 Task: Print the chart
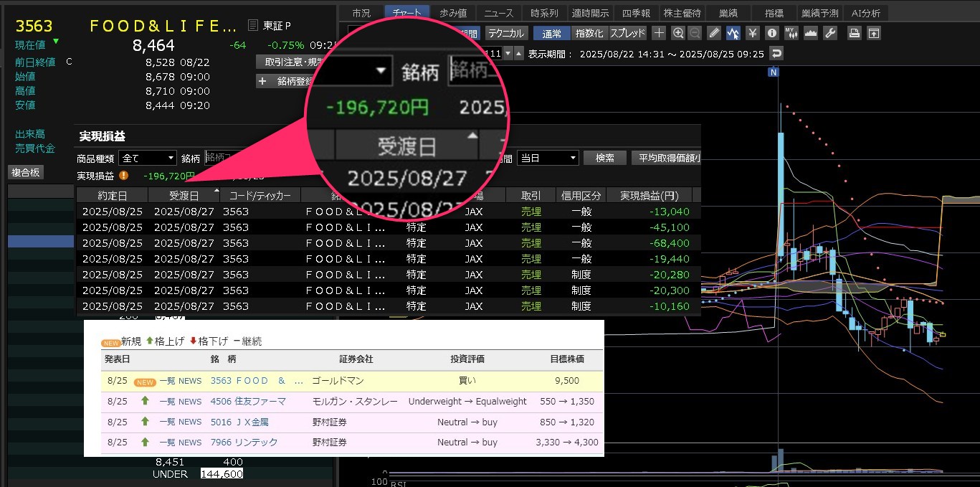(855, 33)
